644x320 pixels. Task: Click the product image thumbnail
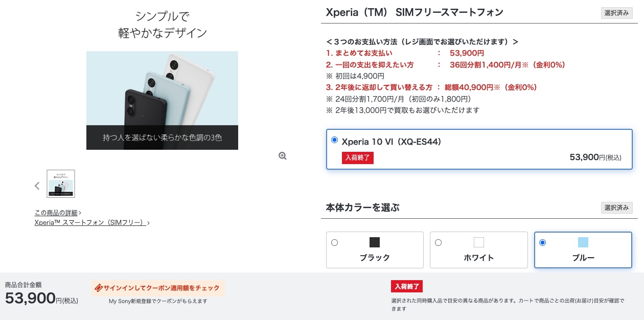coord(61,184)
